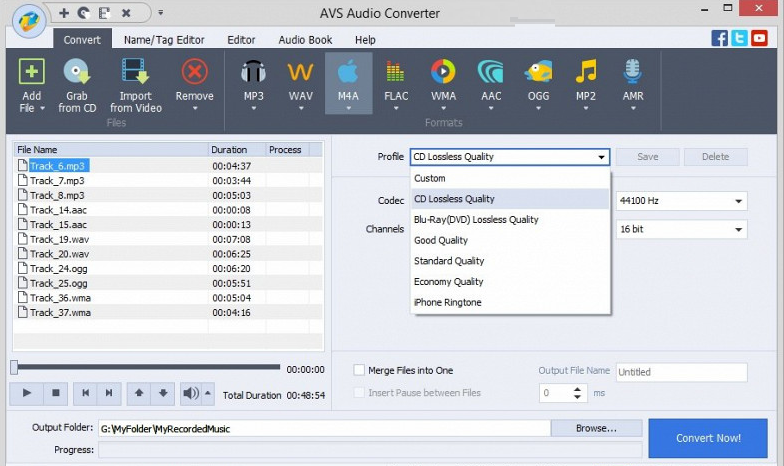Click the Save profile button
Image resolution: width=784 pixels, height=466 pixels.
[648, 156]
